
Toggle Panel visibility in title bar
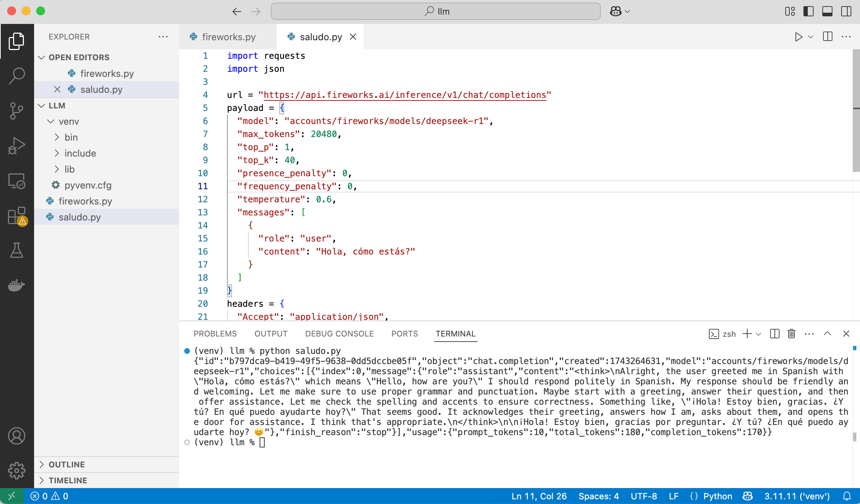tap(827, 12)
